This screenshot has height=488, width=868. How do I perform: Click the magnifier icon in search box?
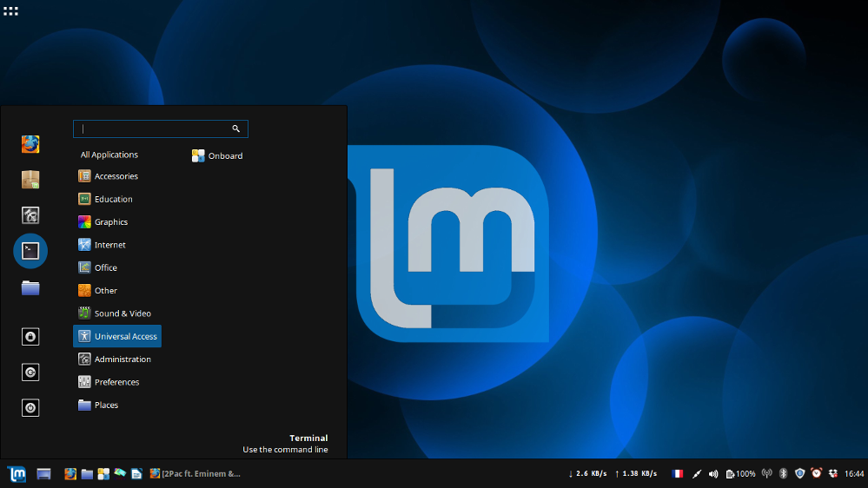coord(235,129)
